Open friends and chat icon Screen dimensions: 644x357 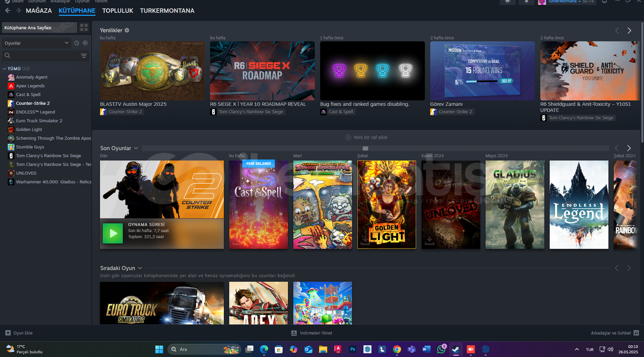click(636, 333)
